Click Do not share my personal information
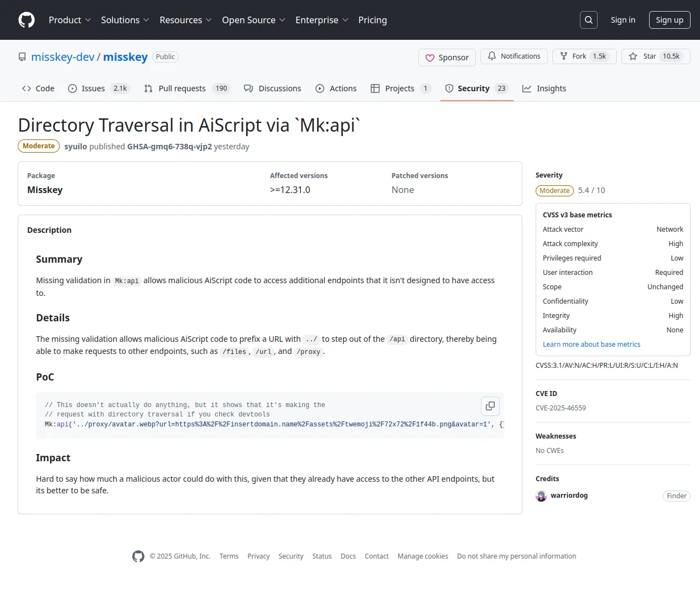Image resolution: width=700 pixels, height=594 pixels. pos(517,556)
